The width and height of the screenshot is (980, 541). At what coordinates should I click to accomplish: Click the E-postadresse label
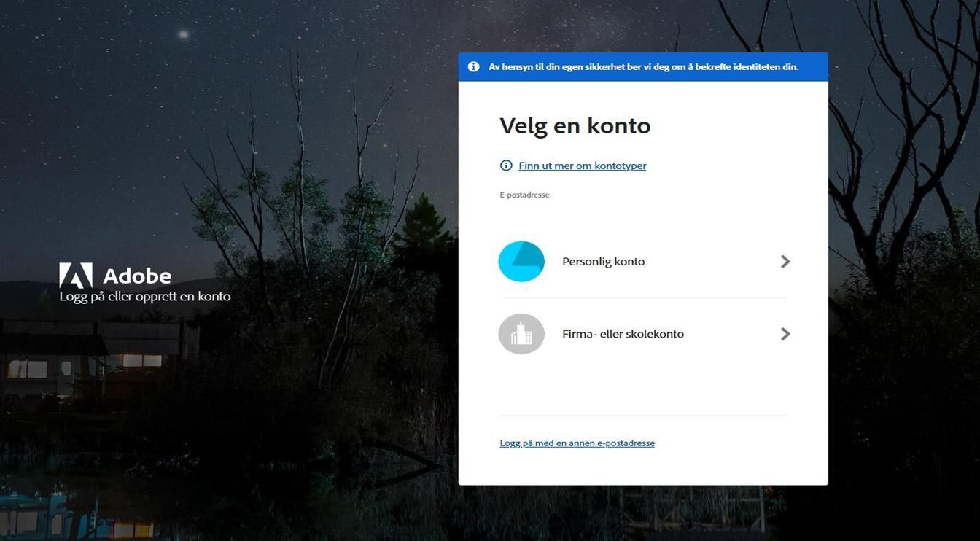(524, 194)
